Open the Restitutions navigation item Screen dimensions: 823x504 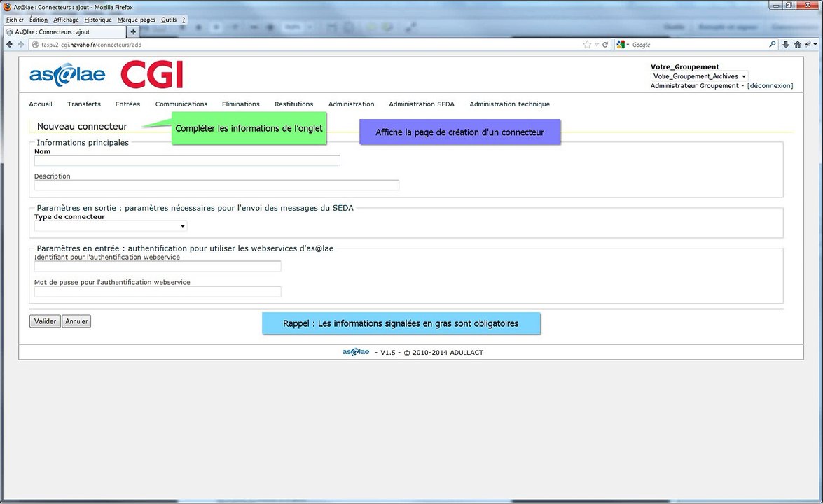pos(294,104)
